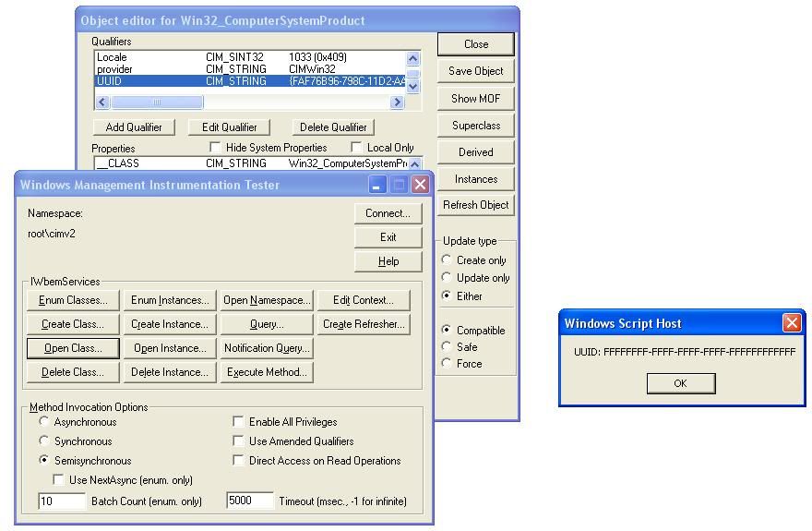Select the Asynchronous radio option
This screenshot has height=531, width=812.
44,422
